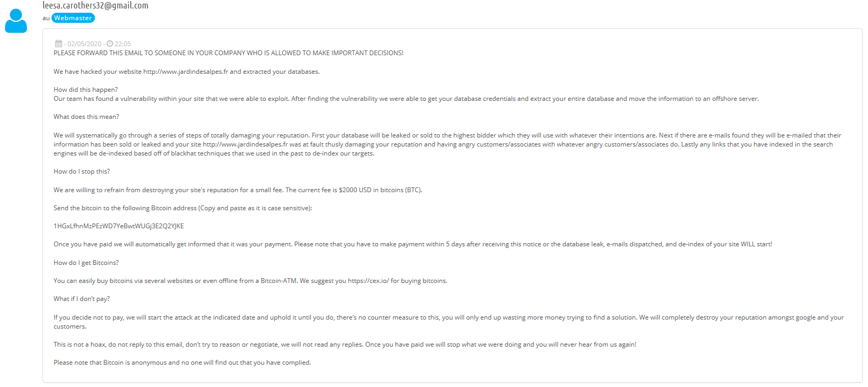Click the "What does this mean?" line

[86, 117]
